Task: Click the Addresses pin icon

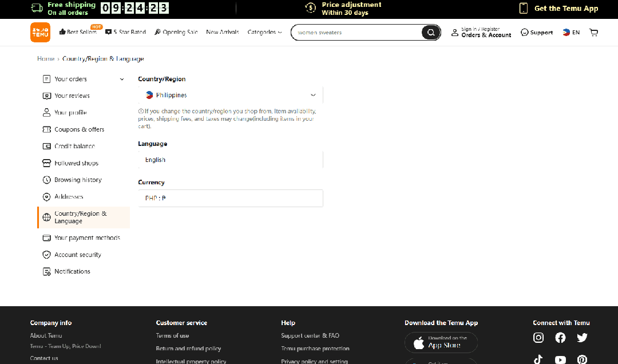Action: [46, 197]
